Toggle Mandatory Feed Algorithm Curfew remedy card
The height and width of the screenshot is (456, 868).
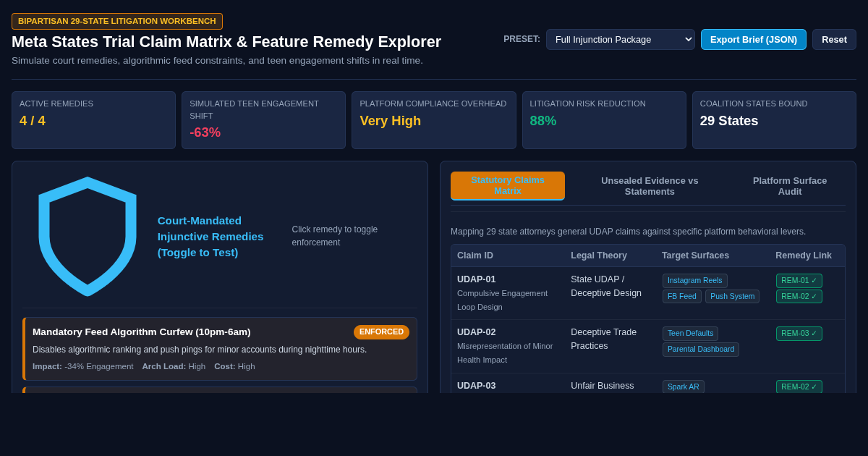pyautogui.click(x=220, y=349)
